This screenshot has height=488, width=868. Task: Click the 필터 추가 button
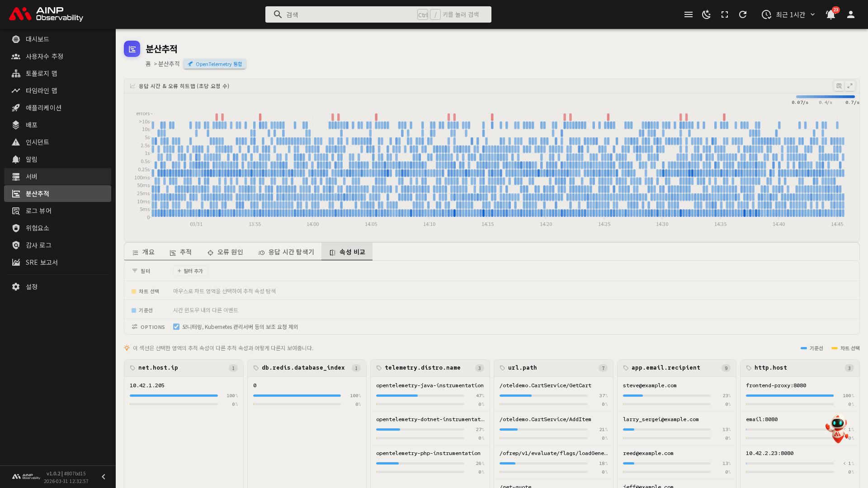tap(190, 271)
